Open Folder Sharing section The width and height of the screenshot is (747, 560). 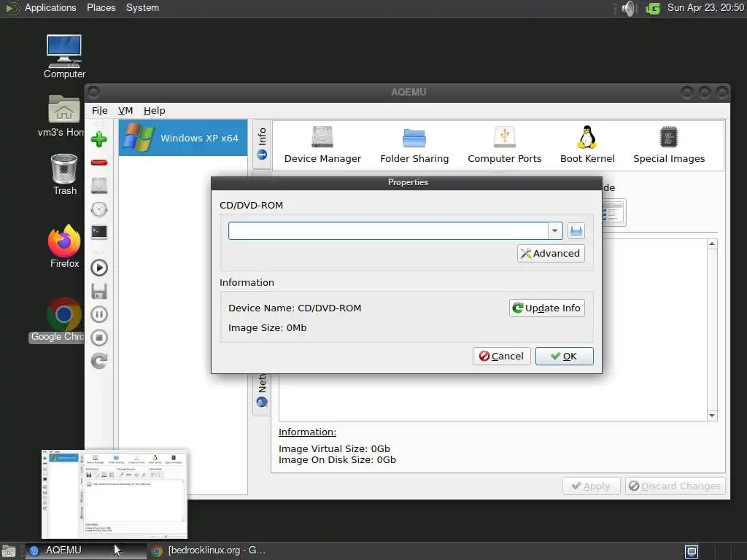[414, 145]
